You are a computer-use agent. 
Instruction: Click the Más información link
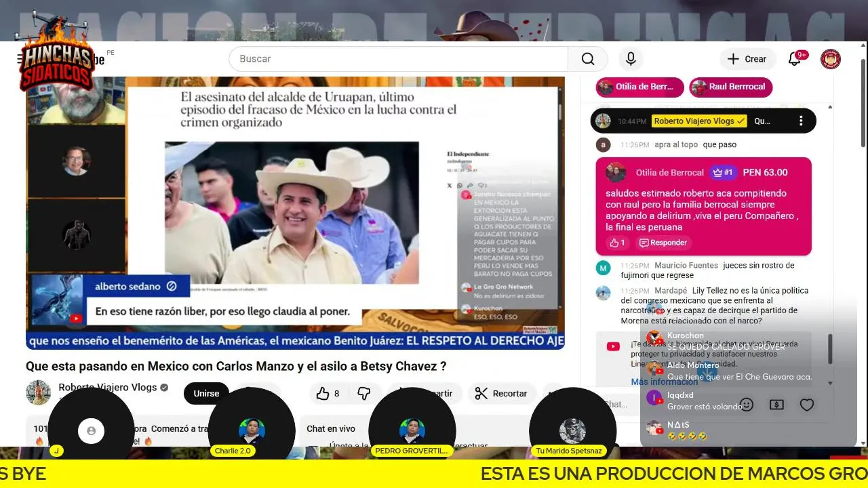(665, 382)
